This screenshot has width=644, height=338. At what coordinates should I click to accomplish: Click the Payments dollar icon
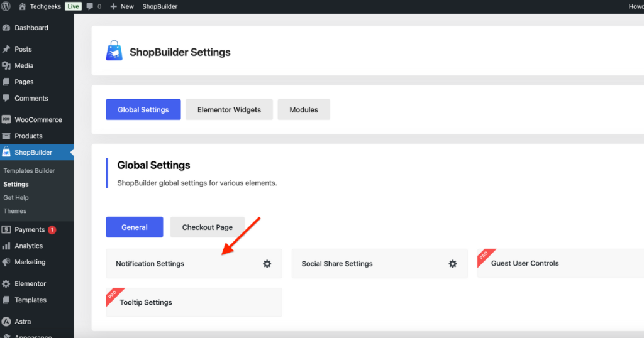tap(6, 229)
